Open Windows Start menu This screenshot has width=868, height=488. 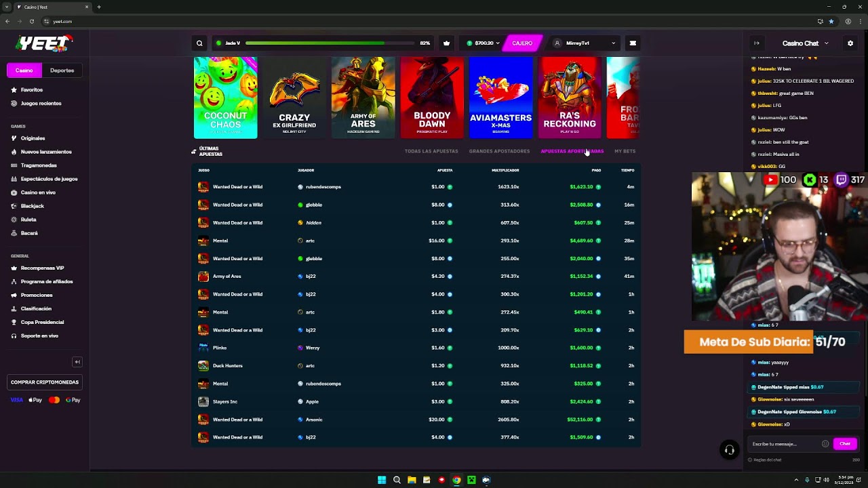[382, 480]
